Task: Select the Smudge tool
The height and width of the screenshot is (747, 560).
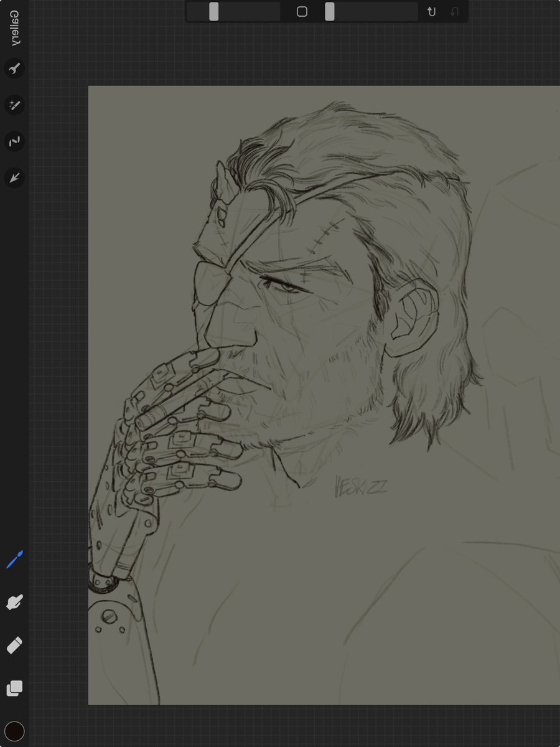Action: [x=14, y=602]
